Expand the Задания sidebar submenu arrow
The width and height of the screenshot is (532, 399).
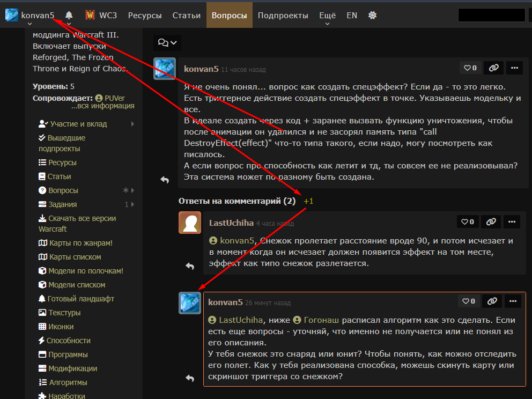132,204
